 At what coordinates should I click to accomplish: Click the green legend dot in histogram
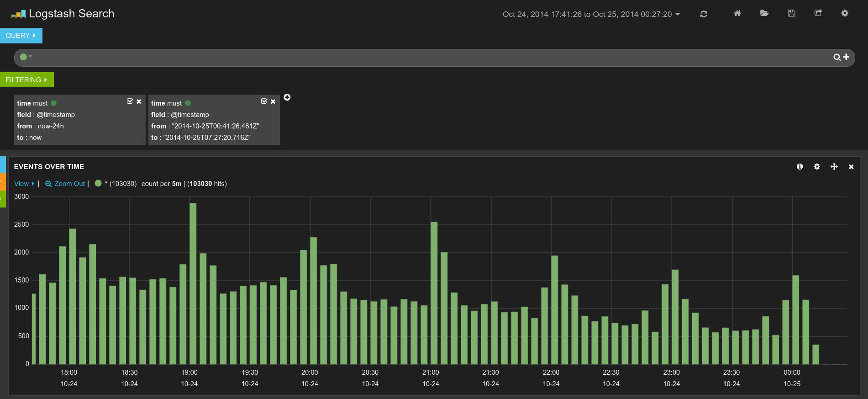pos(98,183)
